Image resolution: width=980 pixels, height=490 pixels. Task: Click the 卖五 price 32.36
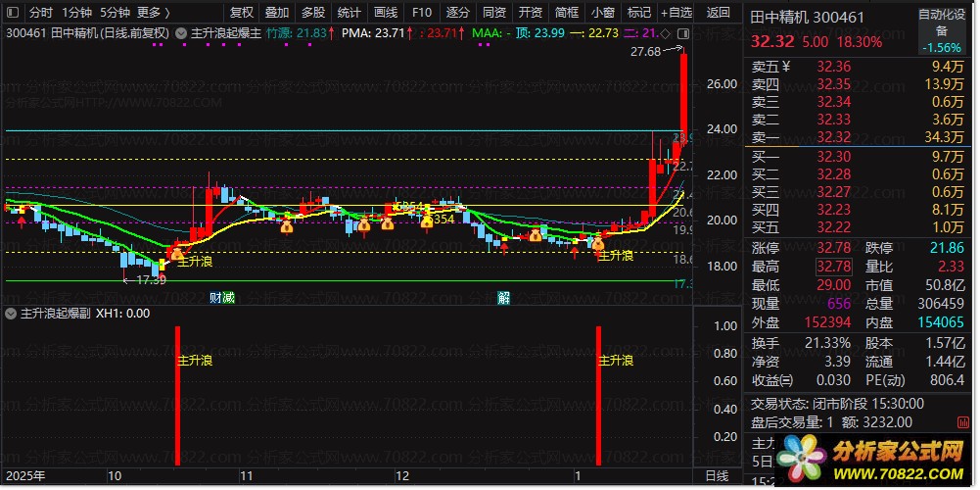pyautogui.click(x=832, y=67)
